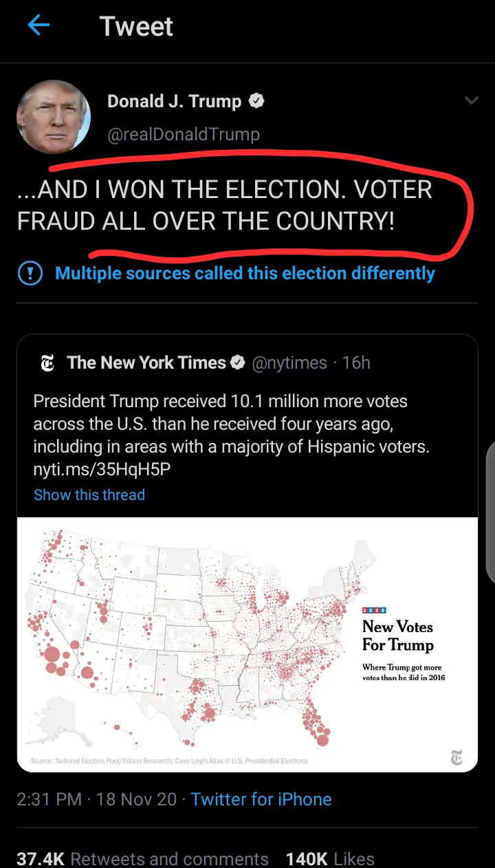Open "Multiple sources called this election differently"
This screenshot has width=495, height=868.
[x=245, y=273]
